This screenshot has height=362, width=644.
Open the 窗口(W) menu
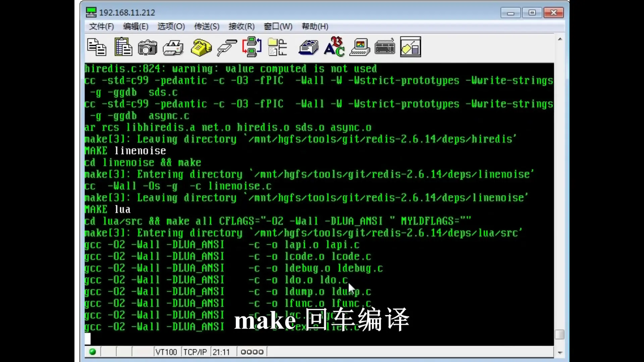coord(278,26)
